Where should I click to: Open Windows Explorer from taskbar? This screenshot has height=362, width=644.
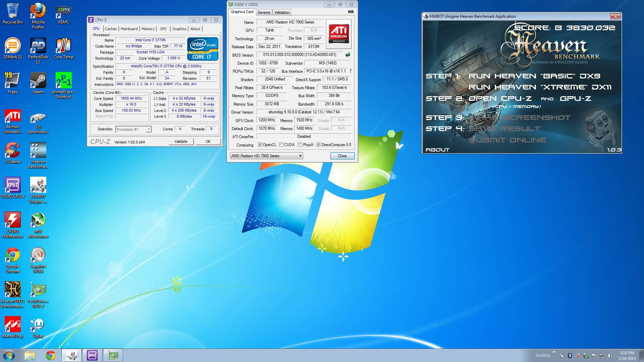(30, 355)
